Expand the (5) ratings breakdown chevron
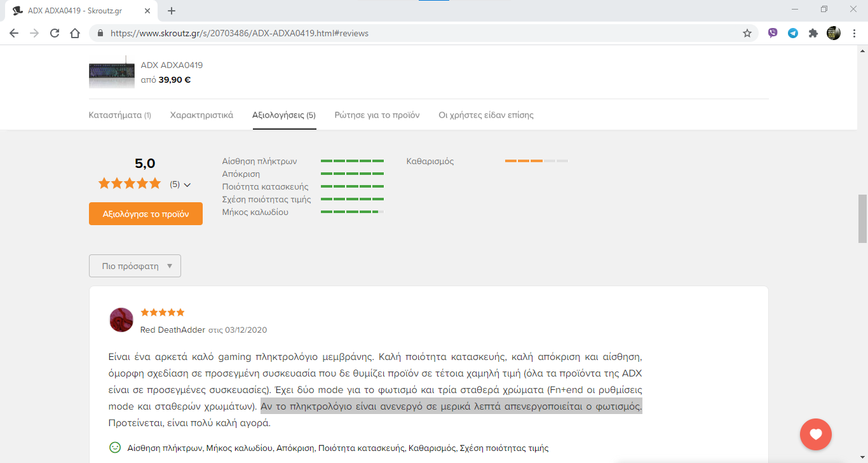This screenshot has height=463, width=868. pyautogui.click(x=187, y=185)
